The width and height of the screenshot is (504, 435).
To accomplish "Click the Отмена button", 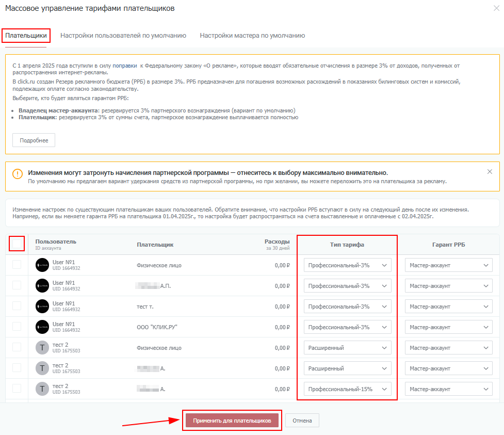I will tap(302, 421).
